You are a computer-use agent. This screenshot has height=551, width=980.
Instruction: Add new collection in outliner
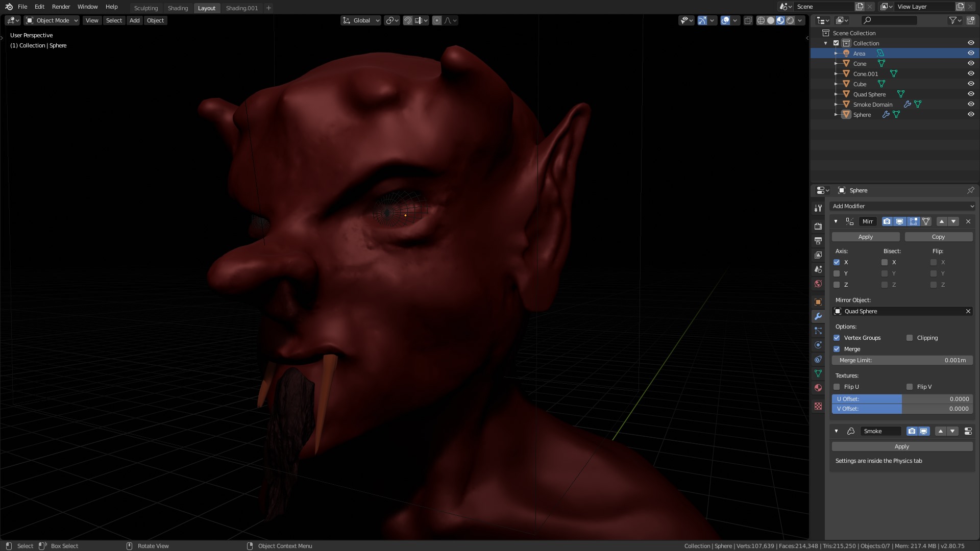[x=970, y=20]
